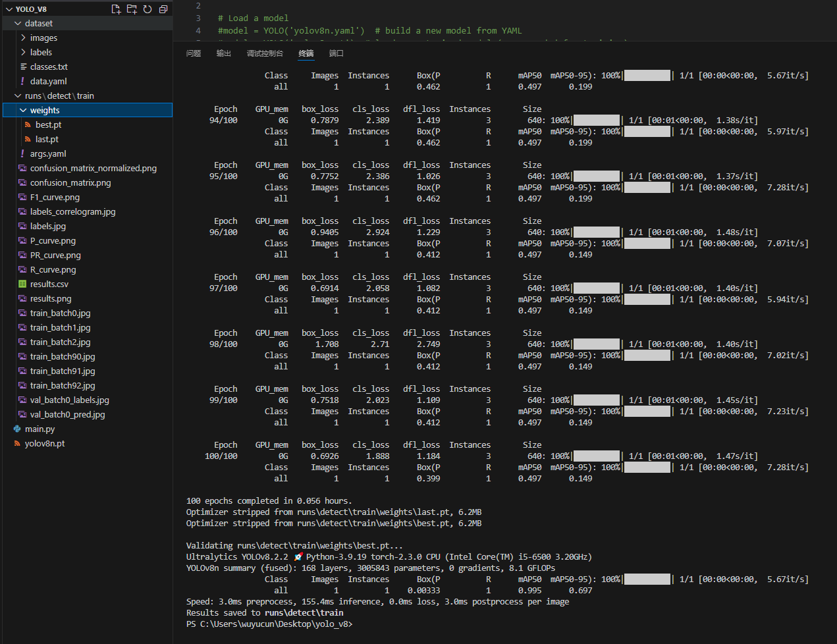Click the image icon beside confusion_matrix_normalized.png
Image resolution: width=837 pixels, height=644 pixels.
click(23, 168)
